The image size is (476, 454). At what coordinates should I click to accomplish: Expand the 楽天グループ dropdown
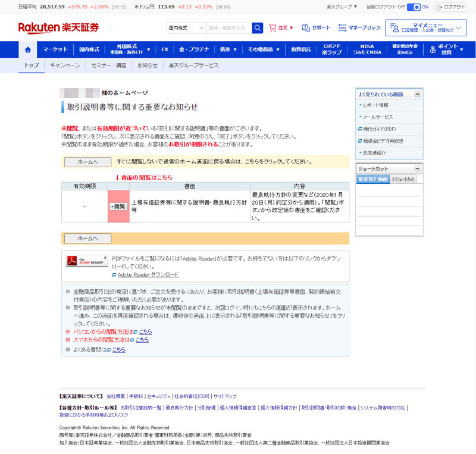[x=342, y=7]
